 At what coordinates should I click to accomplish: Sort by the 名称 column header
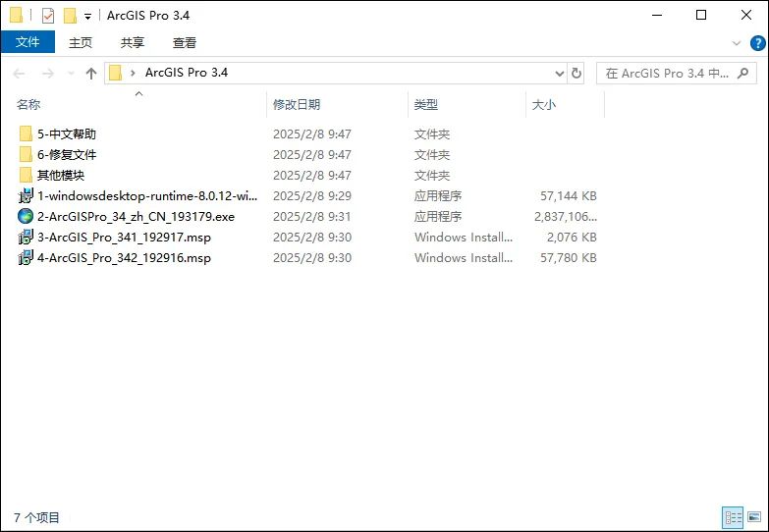point(28,104)
